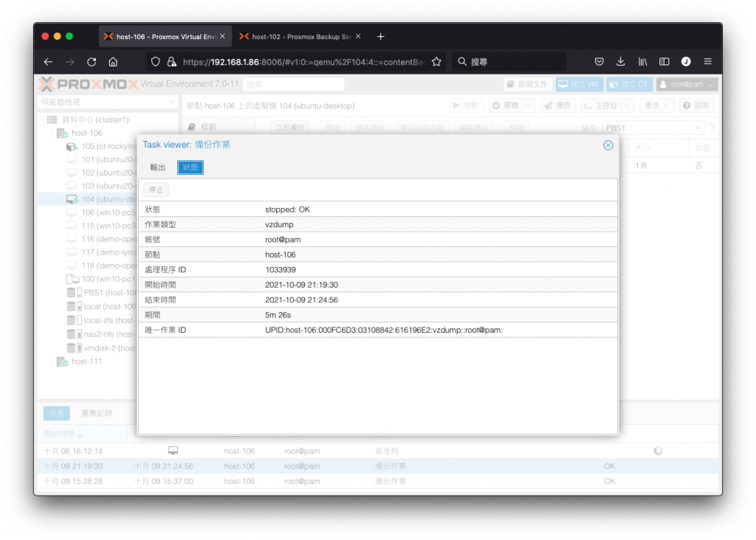Reload the page

92,62
